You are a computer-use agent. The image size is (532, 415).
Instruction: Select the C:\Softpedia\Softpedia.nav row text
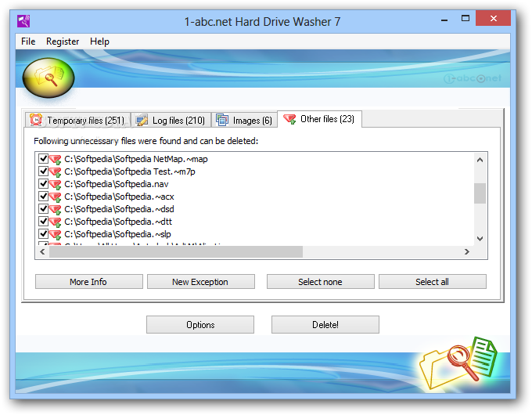[117, 184]
